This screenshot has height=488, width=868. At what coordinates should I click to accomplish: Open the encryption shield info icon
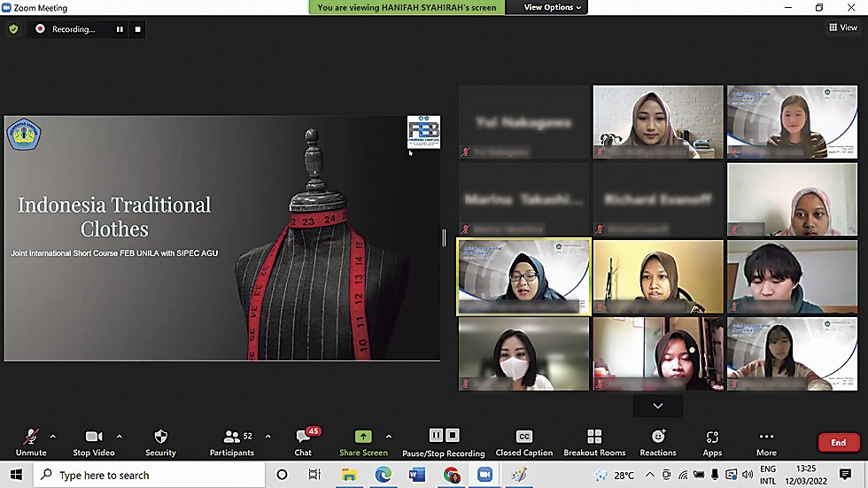click(x=14, y=28)
